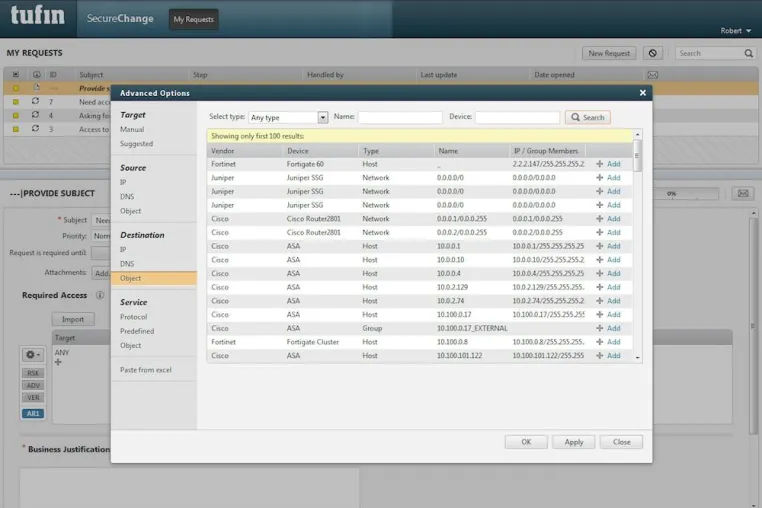
Task: Click the results list scrollbar thumb
Action: (637, 156)
